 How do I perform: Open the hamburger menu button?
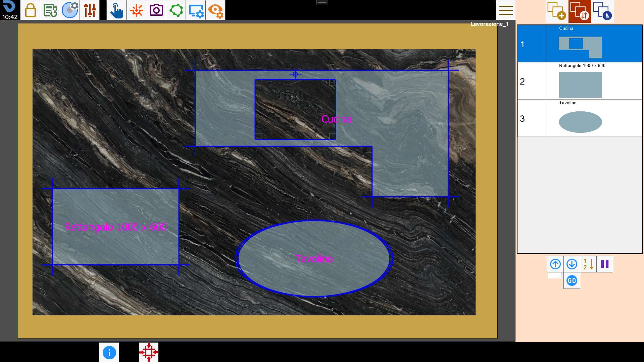coord(506,10)
